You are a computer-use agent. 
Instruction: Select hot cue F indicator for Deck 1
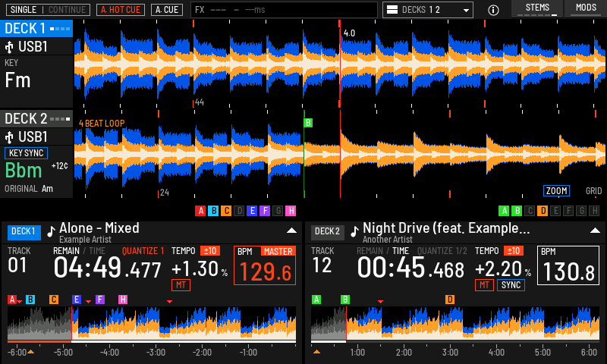point(265,211)
